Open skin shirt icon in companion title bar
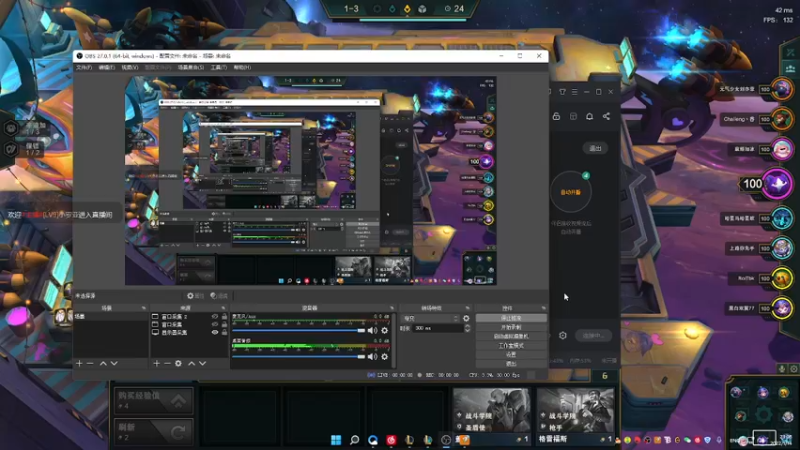 (562, 92)
